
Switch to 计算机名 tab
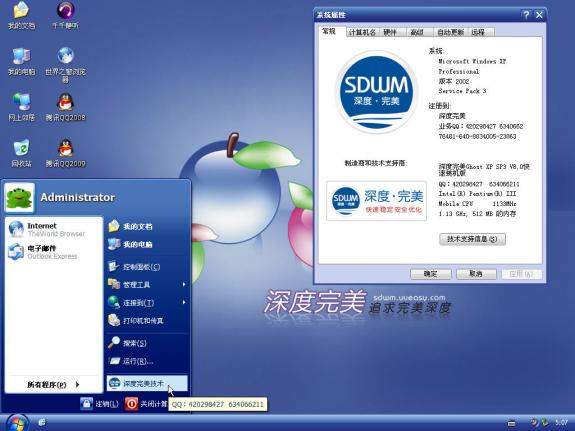(362, 32)
